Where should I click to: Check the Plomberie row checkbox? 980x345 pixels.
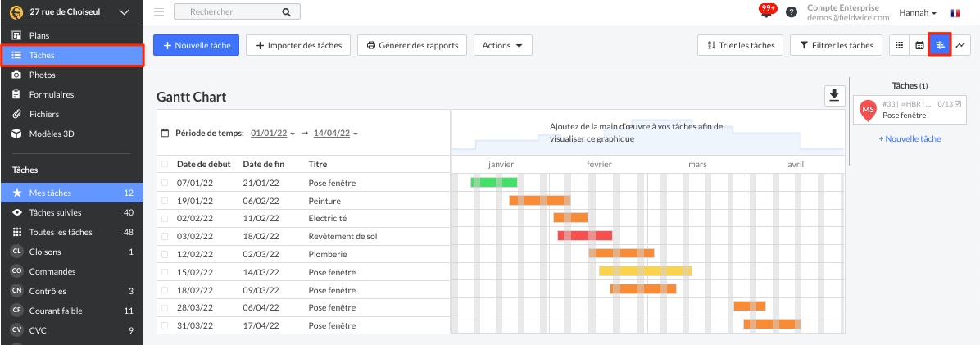165,254
